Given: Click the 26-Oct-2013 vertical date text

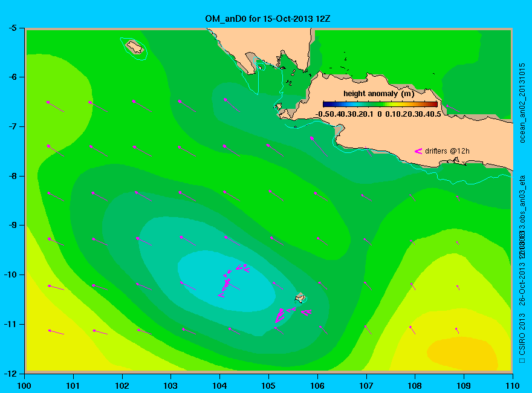Looking at the screenshot, I should [x=522, y=284].
